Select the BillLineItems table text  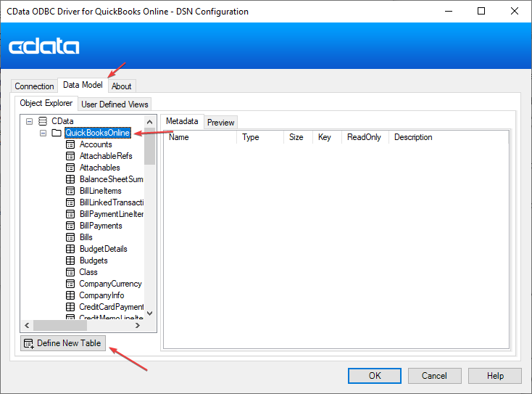(101, 191)
